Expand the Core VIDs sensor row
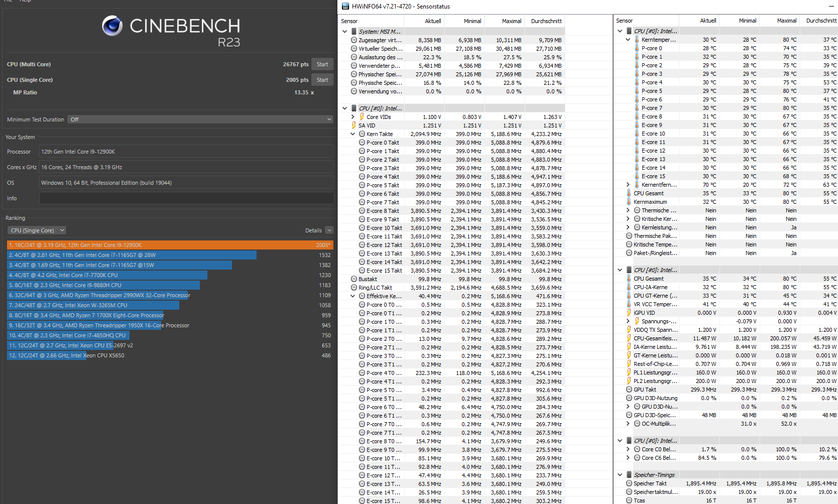The image size is (838, 504). [352, 117]
